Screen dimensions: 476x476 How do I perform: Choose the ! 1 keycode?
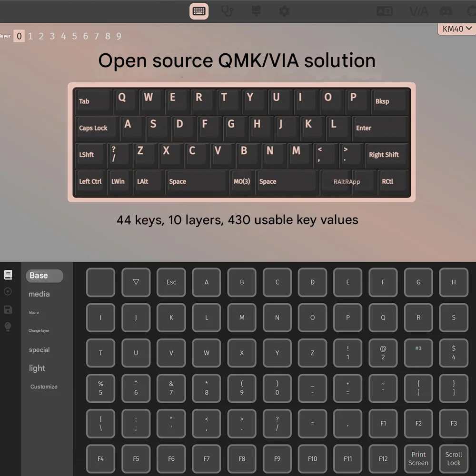click(x=347, y=353)
